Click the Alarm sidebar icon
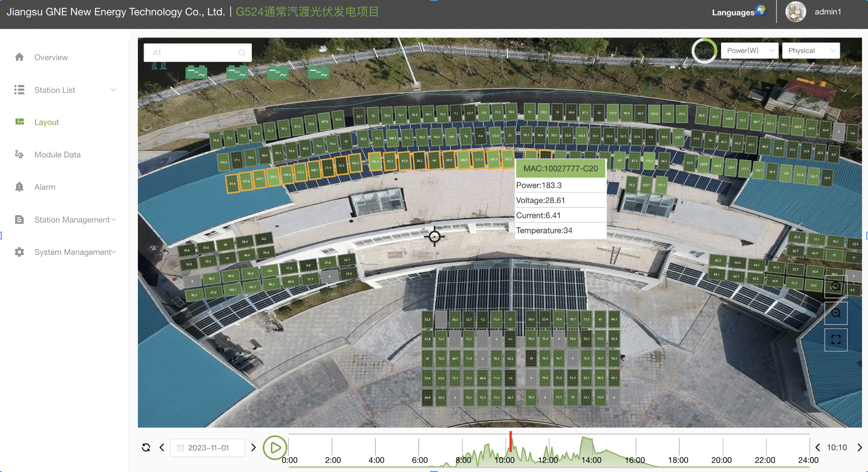 (18, 187)
